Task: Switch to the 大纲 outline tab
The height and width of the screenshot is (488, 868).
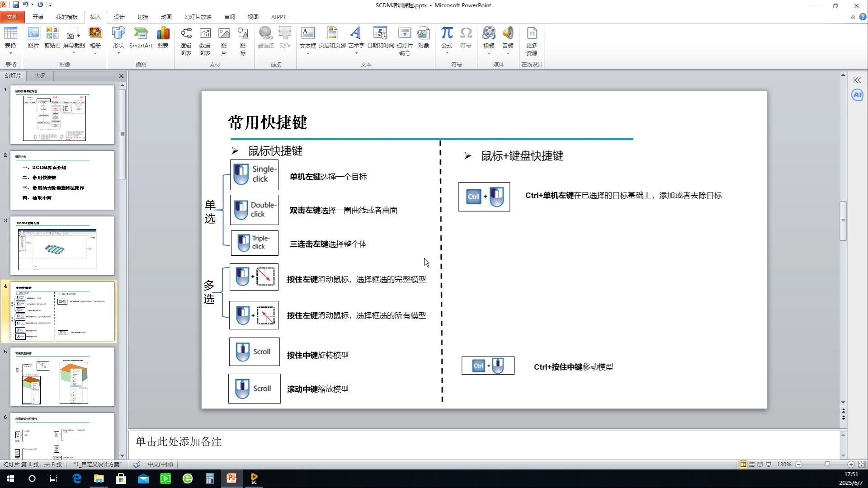Action: (40, 76)
